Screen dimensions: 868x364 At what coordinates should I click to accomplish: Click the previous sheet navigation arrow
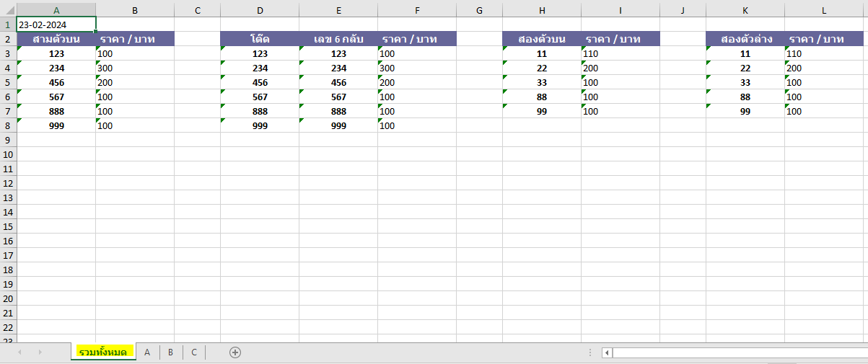tap(19, 352)
